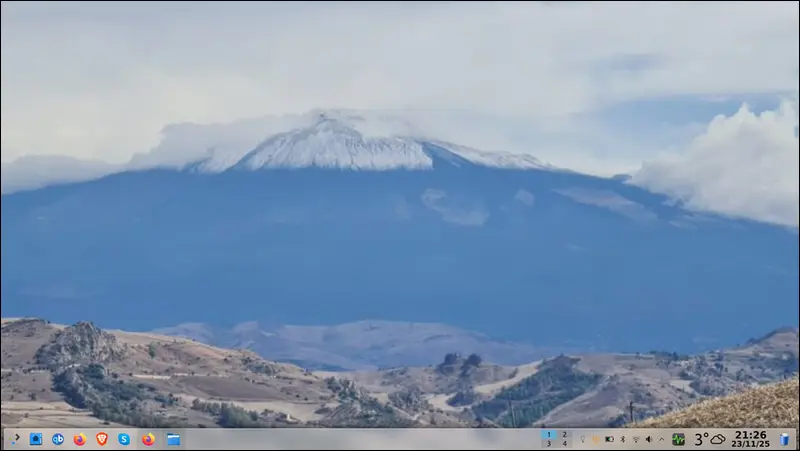
Task: Switch to virtual desktop 4
Action: [564, 444]
